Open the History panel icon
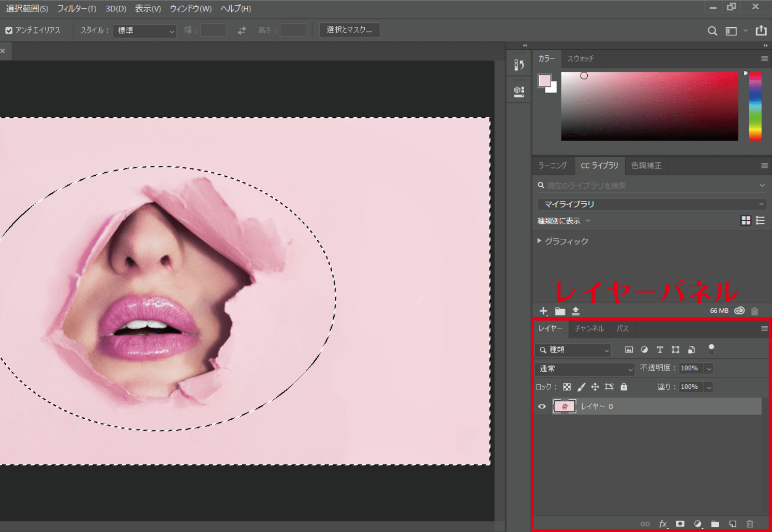This screenshot has width=772, height=532. click(x=519, y=65)
